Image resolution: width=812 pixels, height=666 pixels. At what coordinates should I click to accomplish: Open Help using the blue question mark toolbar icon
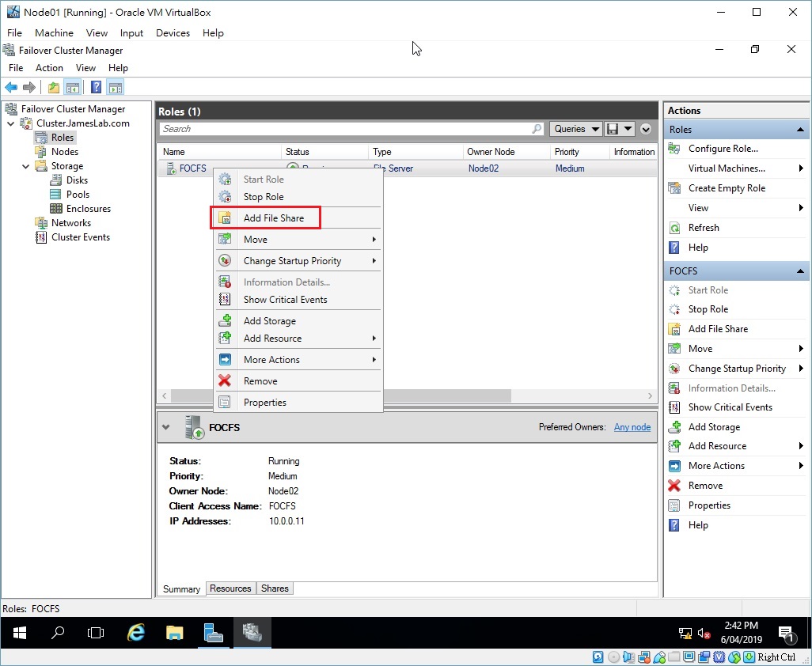pyautogui.click(x=96, y=87)
